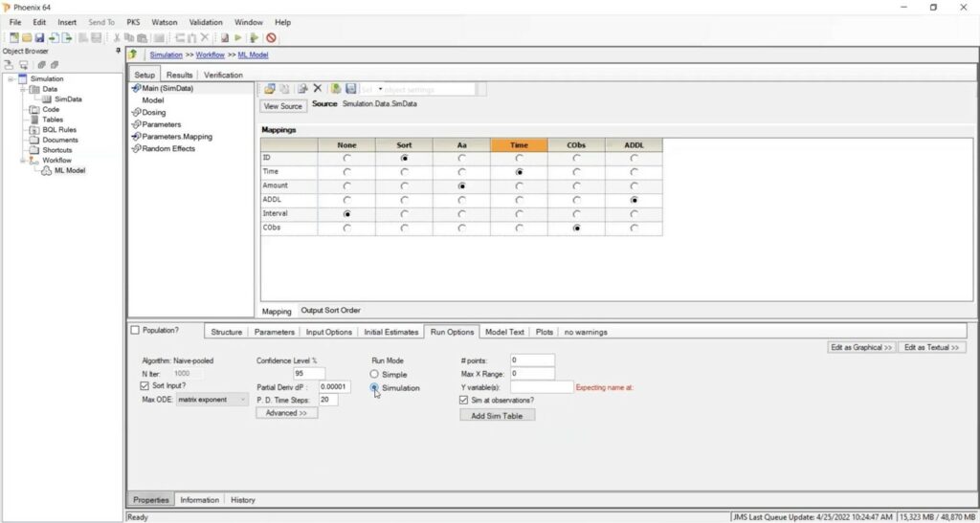Click the up-arrow navigation icon beside breadcrumb
This screenshot has height=523, width=980.
pos(133,54)
